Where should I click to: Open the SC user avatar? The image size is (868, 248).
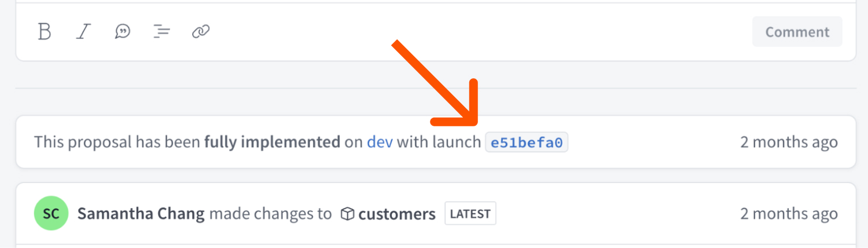[51, 213]
